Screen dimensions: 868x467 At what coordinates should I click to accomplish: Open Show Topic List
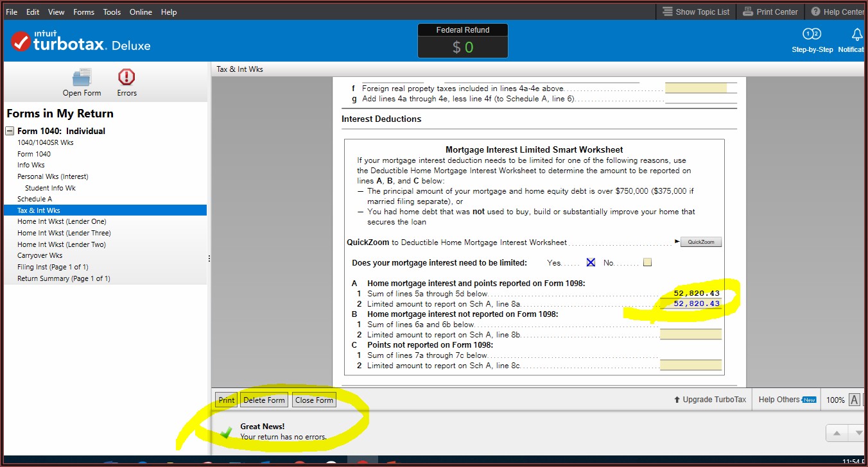tap(695, 12)
